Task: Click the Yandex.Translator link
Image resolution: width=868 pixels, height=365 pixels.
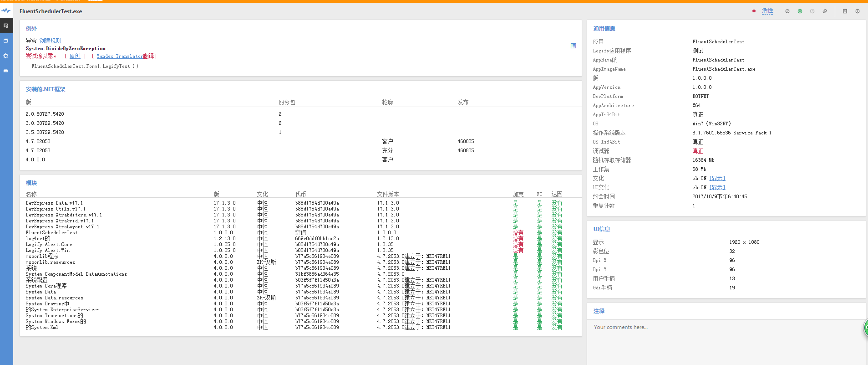Action: click(120, 56)
